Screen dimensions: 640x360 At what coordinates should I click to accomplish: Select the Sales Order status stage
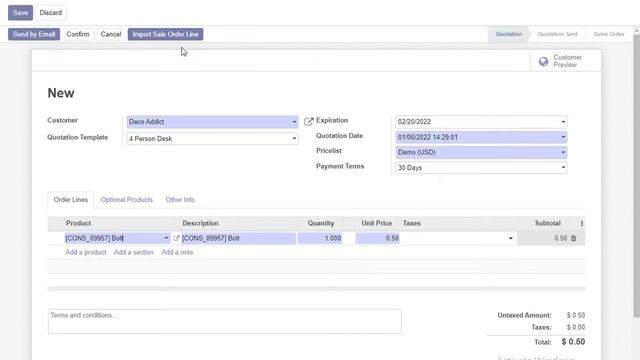tap(609, 34)
